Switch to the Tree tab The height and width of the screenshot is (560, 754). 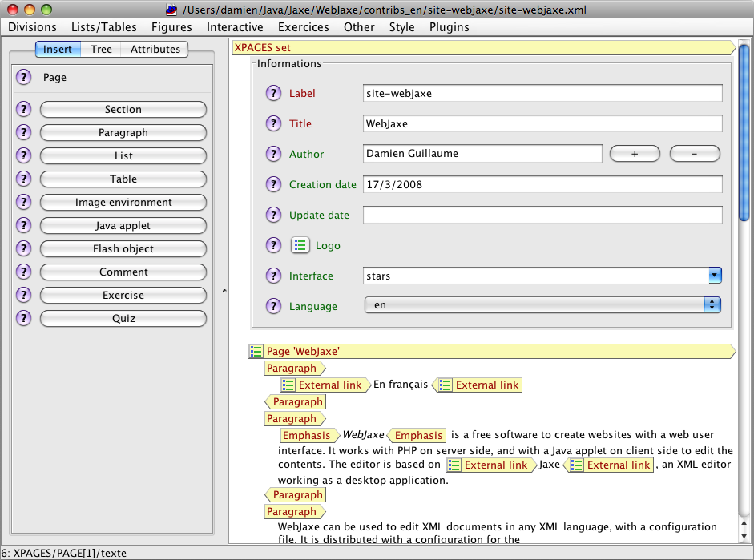coord(101,50)
